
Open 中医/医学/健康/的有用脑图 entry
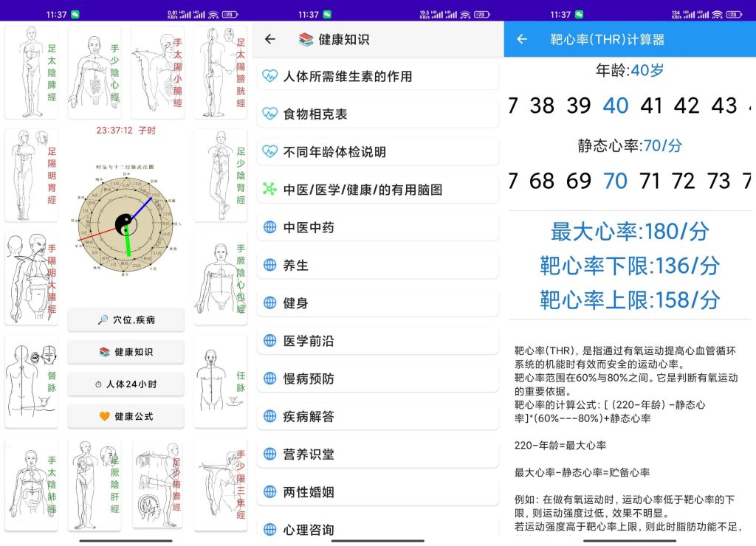(378, 190)
